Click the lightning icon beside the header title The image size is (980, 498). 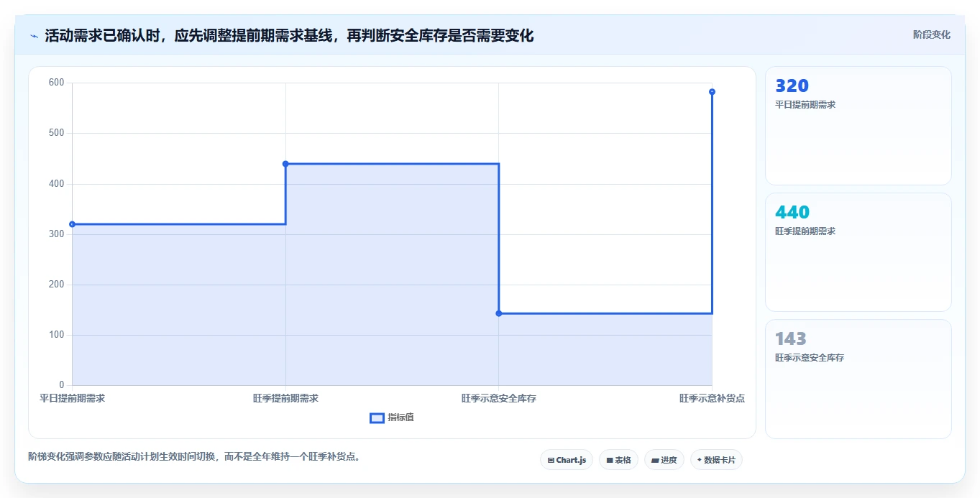pyautogui.click(x=34, y=36)
